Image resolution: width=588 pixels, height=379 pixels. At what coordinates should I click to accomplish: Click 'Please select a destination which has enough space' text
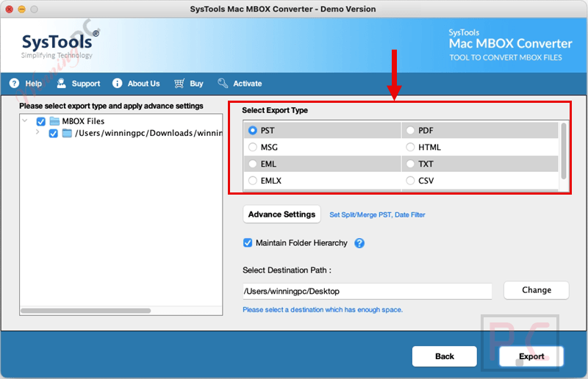click(323, 310)
